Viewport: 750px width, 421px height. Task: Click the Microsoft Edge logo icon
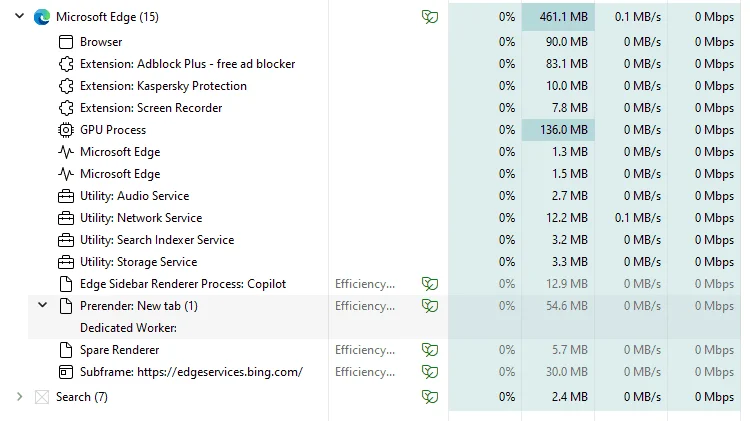point(42,17)
